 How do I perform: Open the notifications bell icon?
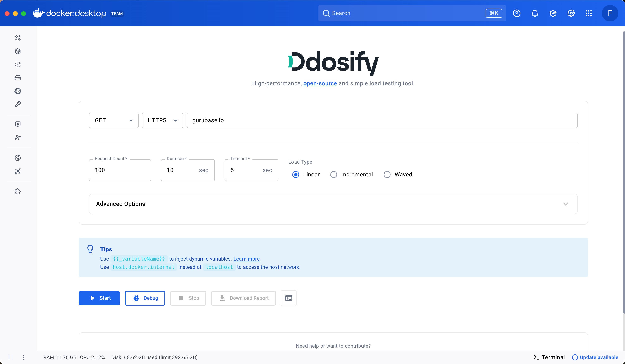tap(535, 13)
